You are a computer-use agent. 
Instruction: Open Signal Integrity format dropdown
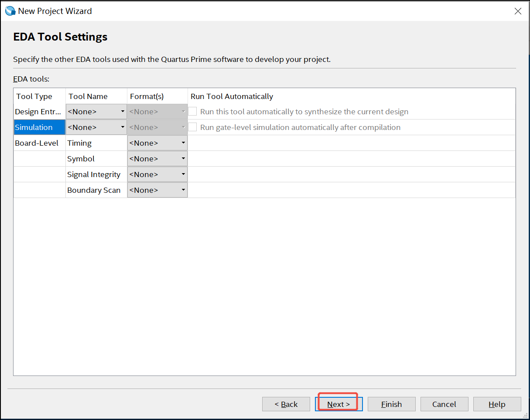pyautogui.click(x=157, y=174)
